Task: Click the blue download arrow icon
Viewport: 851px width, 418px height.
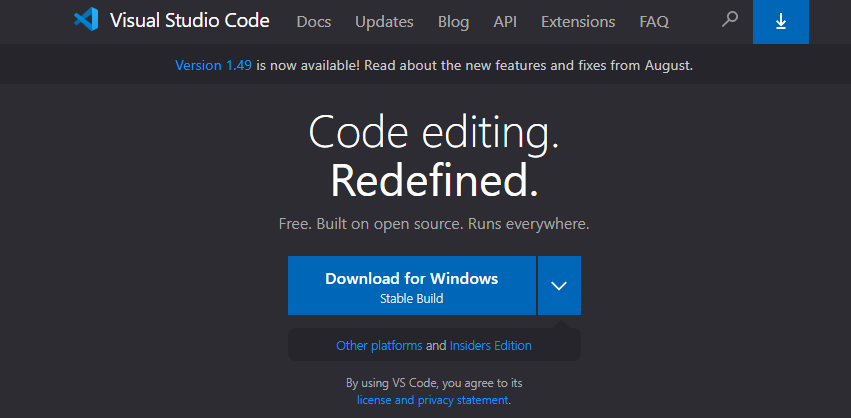Action: (x=781, y=21)
